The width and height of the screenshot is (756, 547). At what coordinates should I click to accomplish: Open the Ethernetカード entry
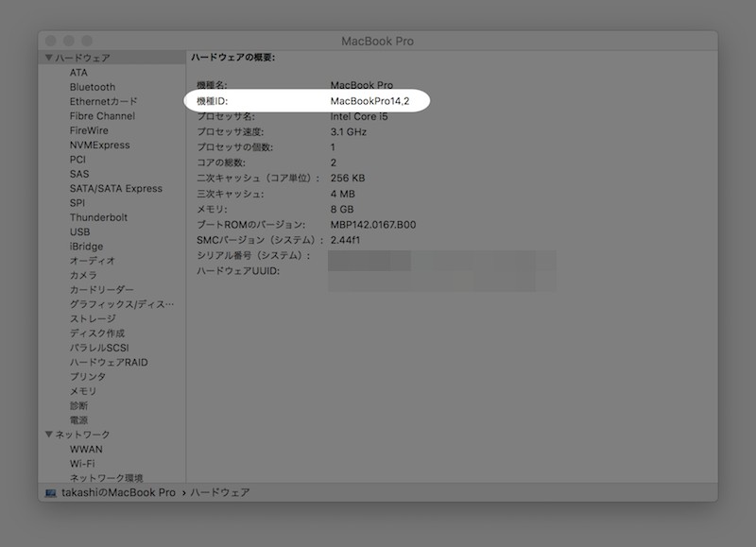pos(104,101)
